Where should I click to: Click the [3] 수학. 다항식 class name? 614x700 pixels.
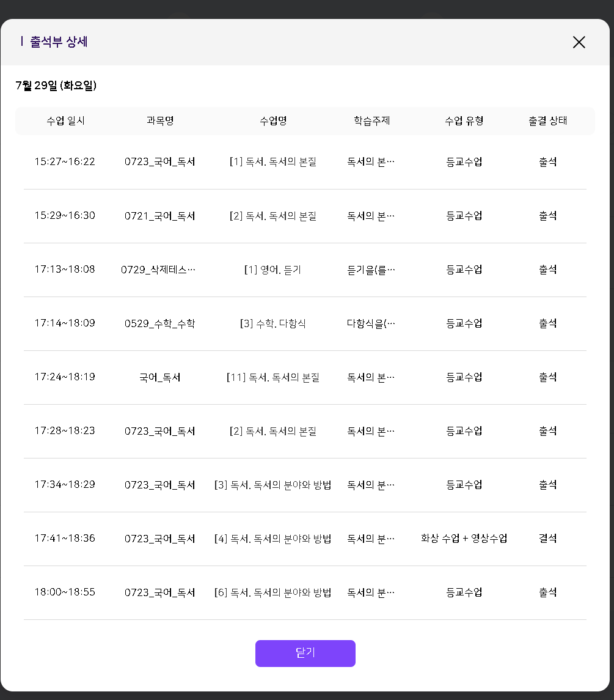(x=272, y=323)
